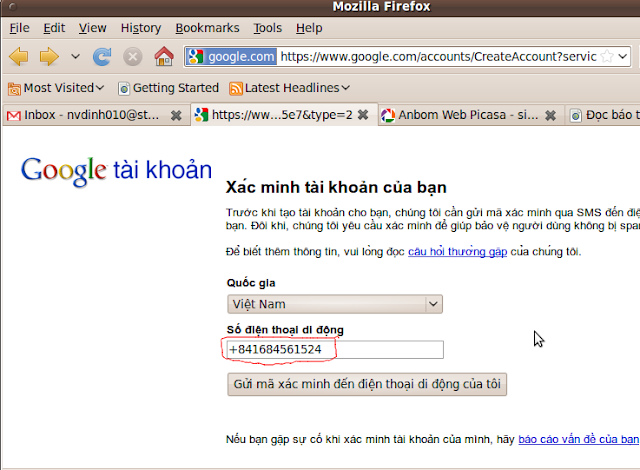This screenshot has height=470, width=640.
Task: Click the heading 'Xác minh tài khoản của bạn'
Action: [x=336, y=187]
